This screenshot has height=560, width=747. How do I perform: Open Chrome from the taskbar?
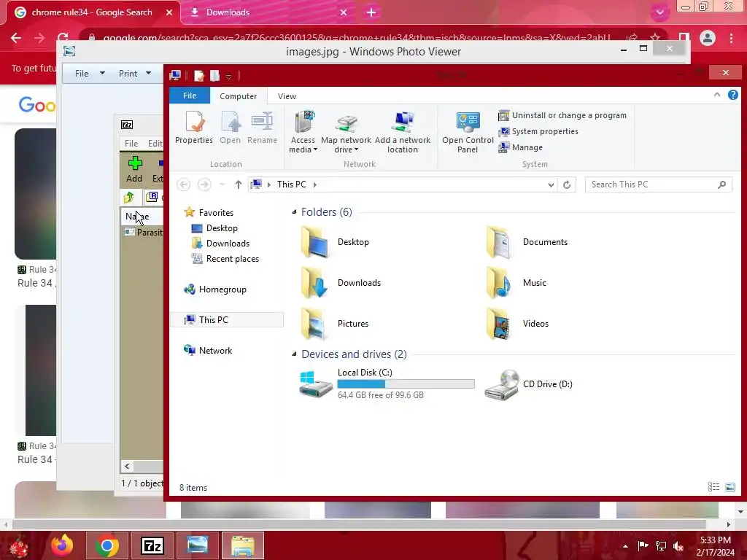(x=107, y=545)
